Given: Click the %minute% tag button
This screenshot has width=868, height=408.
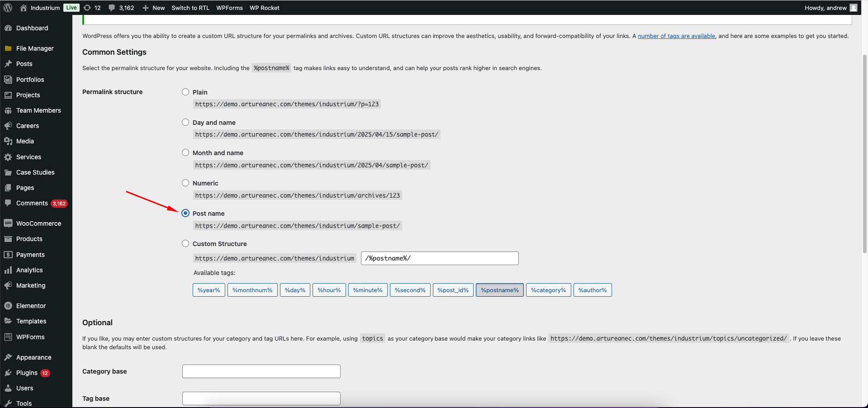Looking at the screenshot, I should (368, 290).
